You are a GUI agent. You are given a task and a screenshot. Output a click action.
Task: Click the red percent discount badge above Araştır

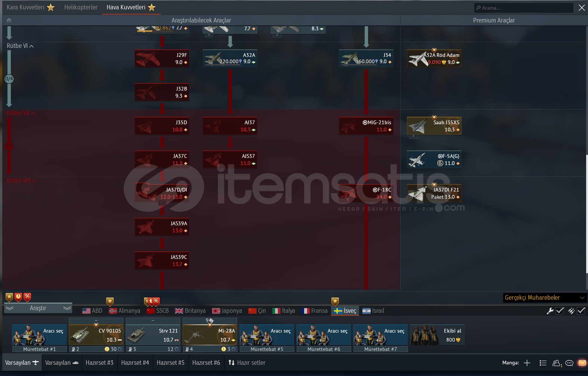click(27, 297)
